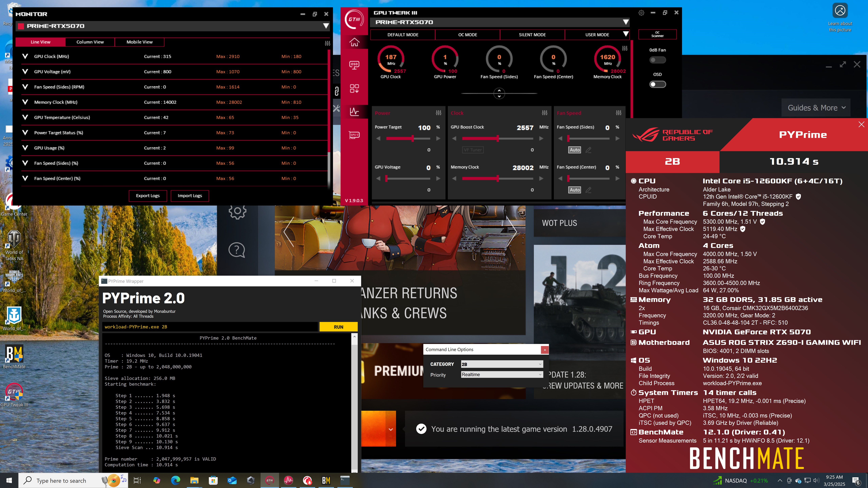Open the monitor graph icon in GPU Tweak sidebar
Image resolution: width=868 pixels, height=488 pixels.
354,111
